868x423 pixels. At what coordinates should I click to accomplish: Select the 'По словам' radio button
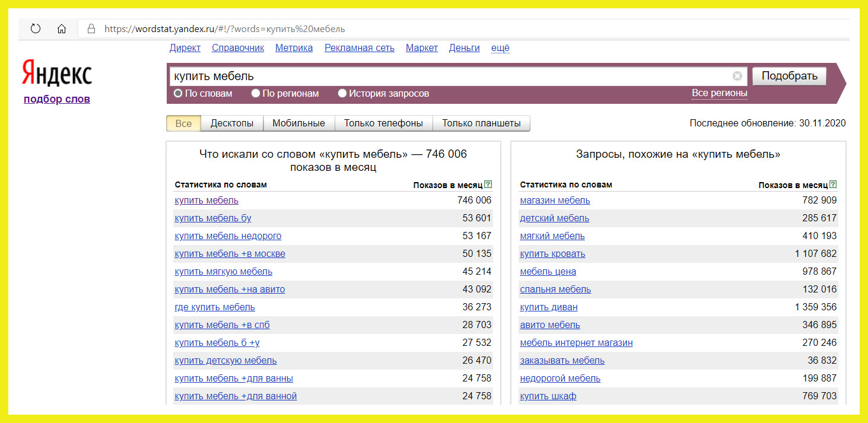[x=178, y=94]
